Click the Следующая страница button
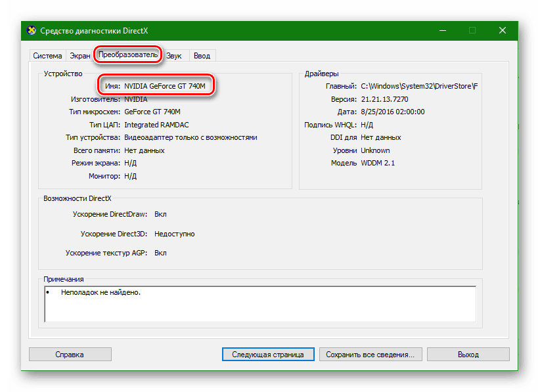Screen dimensions: 540x392 [x=267, y=355]
